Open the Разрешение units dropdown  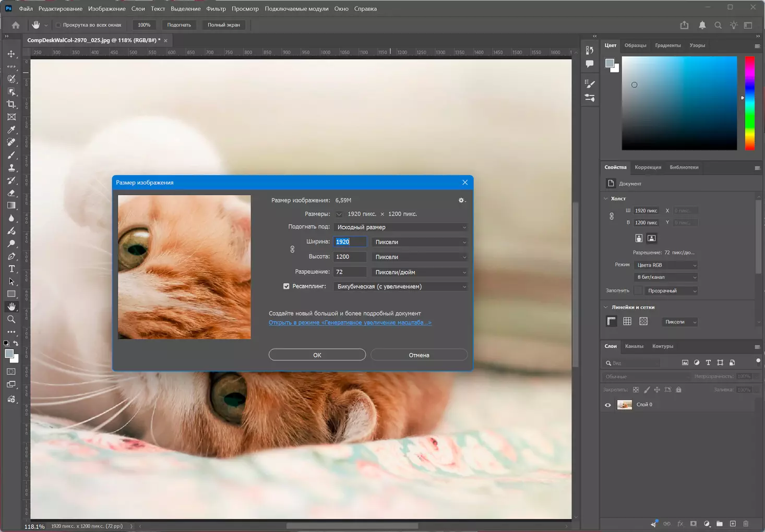[x=420, y=272]
